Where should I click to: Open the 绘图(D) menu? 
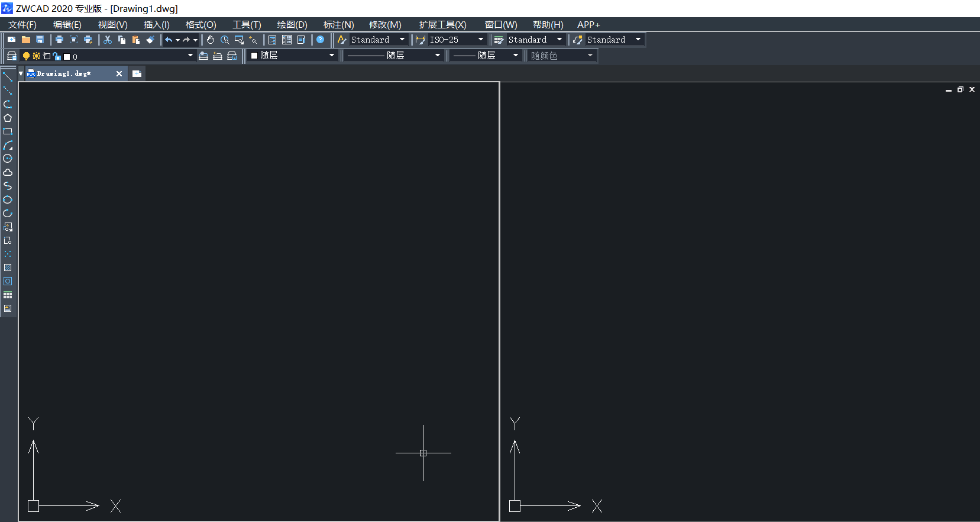[x=292, y=24]
